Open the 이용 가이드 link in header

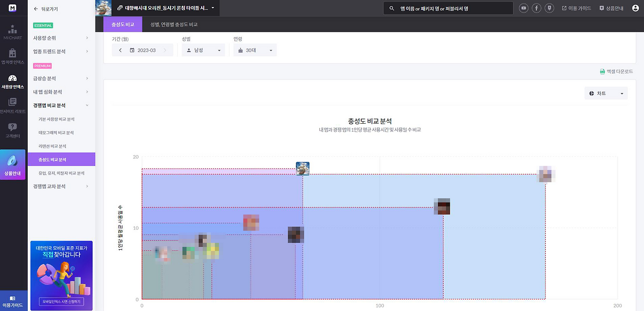pos(577,8)
